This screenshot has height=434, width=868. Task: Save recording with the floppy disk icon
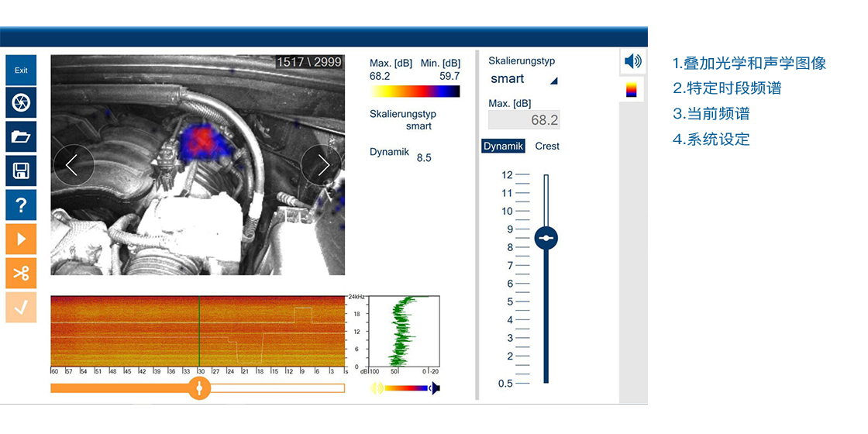click(x=21, y=171)
